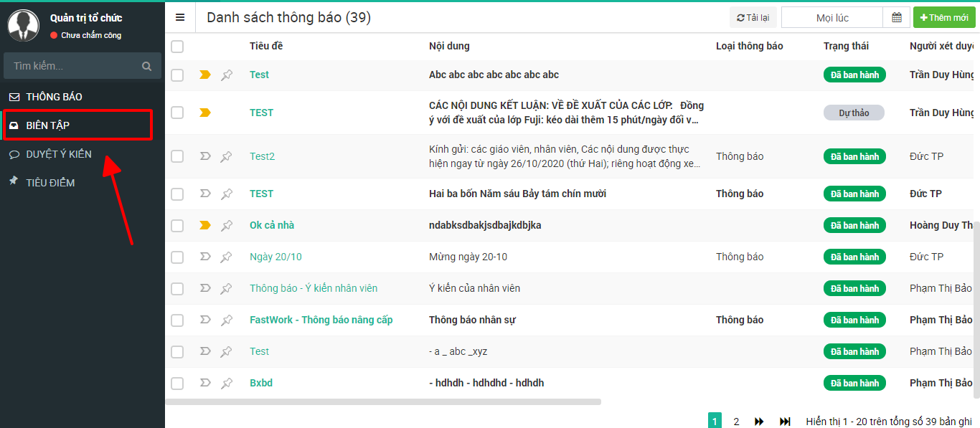The image size is (980, 428).
Task: Click the yellow flag icon on 'Ok cả nhà' row
Action: click(205, 225)
